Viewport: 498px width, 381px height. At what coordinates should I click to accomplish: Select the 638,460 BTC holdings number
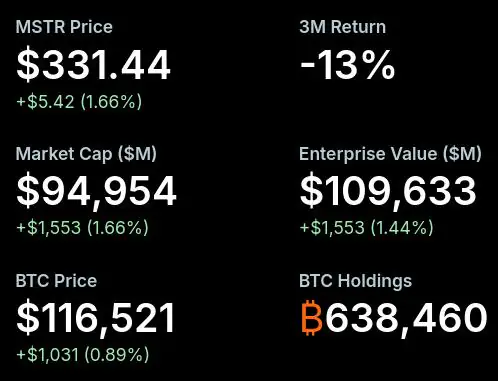pyautogui.click(x=406, y=317)
